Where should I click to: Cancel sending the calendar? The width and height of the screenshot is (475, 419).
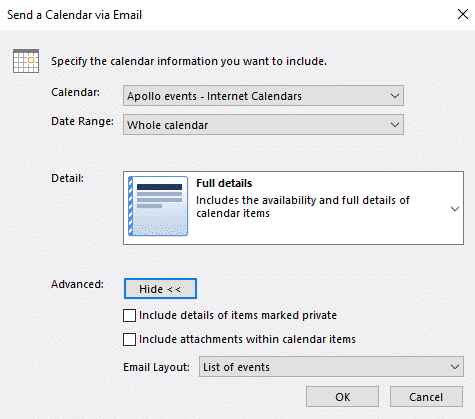pyautogui.click(x=426, y=397)
